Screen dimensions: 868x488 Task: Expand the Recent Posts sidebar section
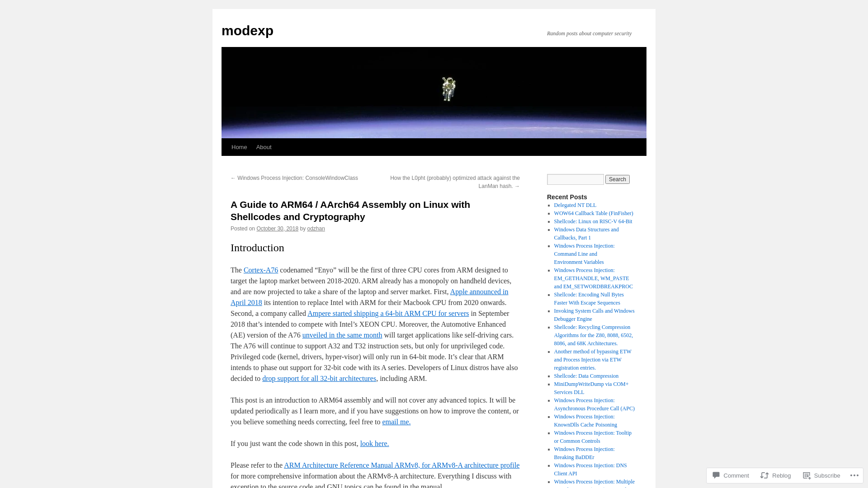coord(567,197)
